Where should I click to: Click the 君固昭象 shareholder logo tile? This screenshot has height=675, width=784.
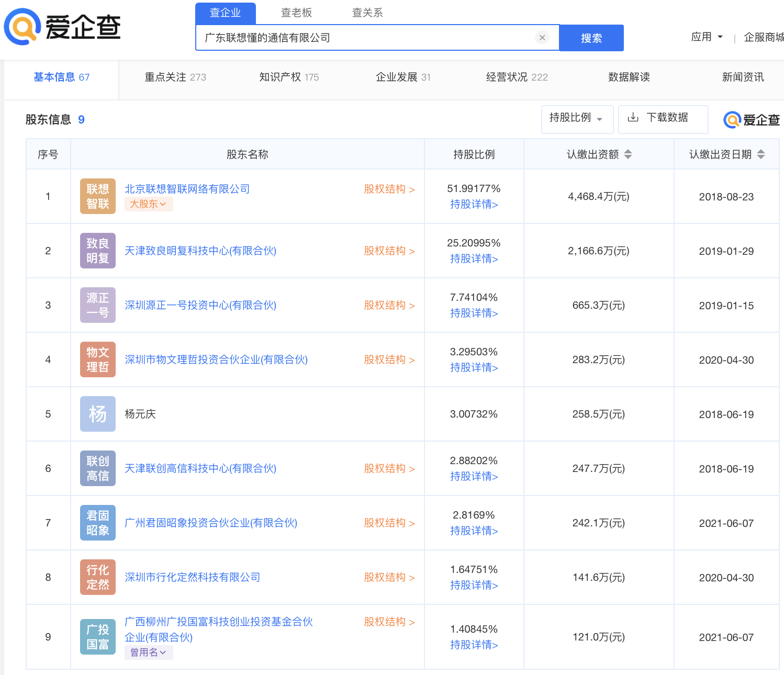[98, 523]
